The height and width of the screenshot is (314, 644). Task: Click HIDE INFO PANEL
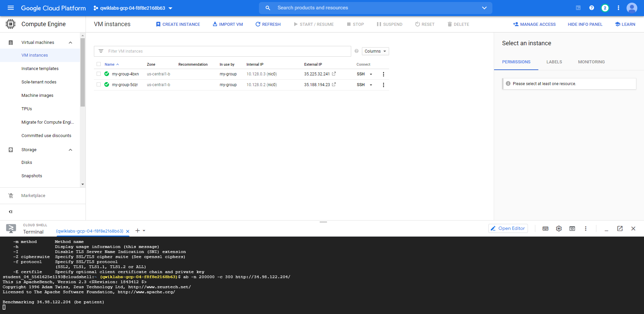click(x=585, y=24)
